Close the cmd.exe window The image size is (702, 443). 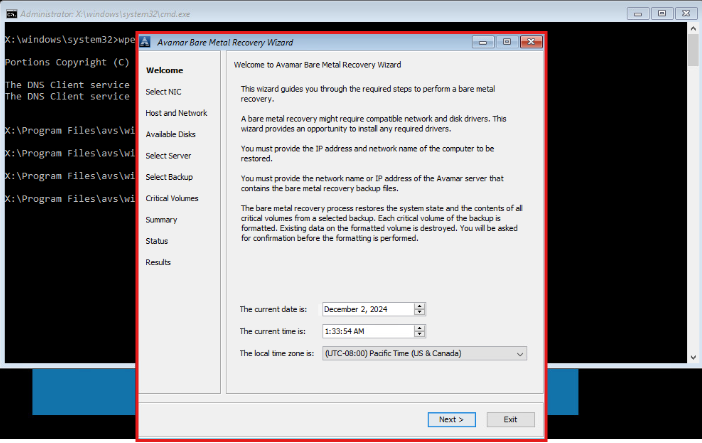pos(686,13)
